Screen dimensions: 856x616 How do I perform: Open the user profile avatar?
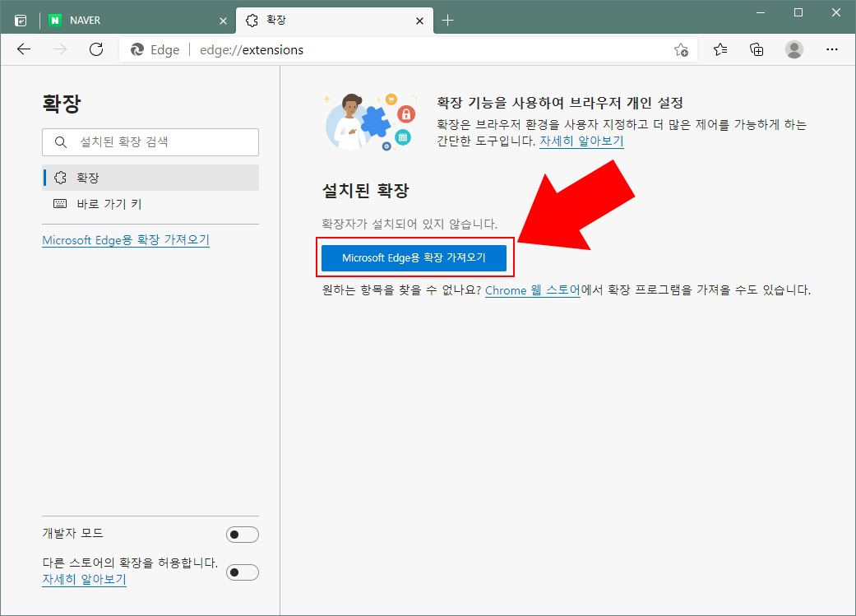[x=794, y=49]
